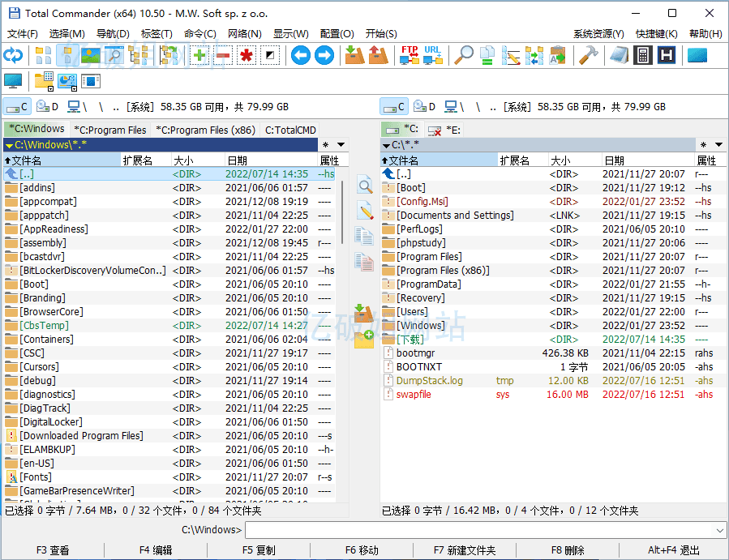
Task: Enable thumbnail picture view
Action: [91, 56]
